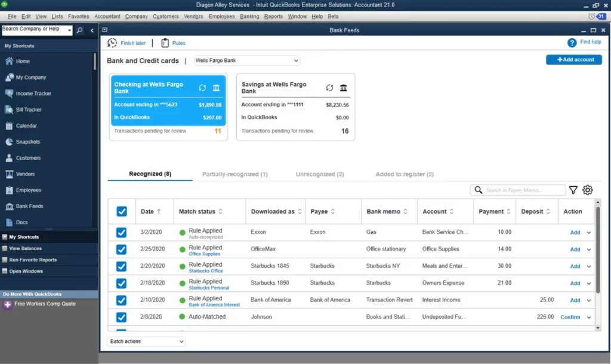Open the Wells Fargo Bank account dropdown
The width and height of the screenshot is (611, 364).
click(x=246, y=60)
